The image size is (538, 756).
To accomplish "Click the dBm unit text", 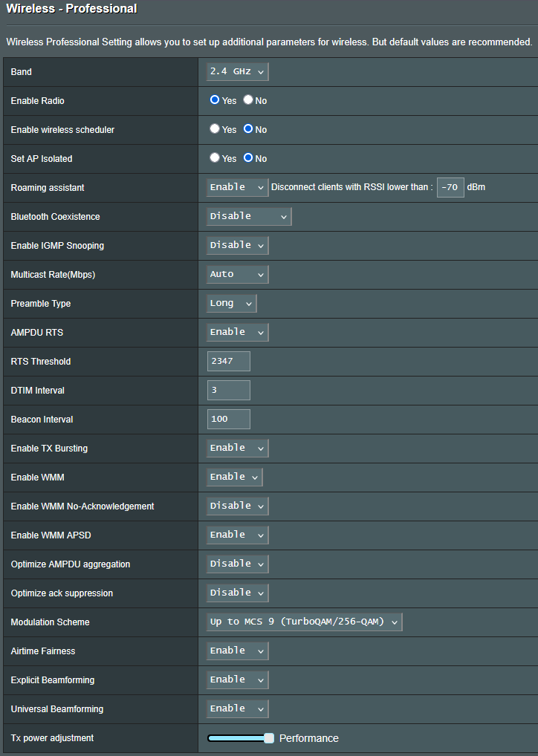I will click(x=476, y=187).
